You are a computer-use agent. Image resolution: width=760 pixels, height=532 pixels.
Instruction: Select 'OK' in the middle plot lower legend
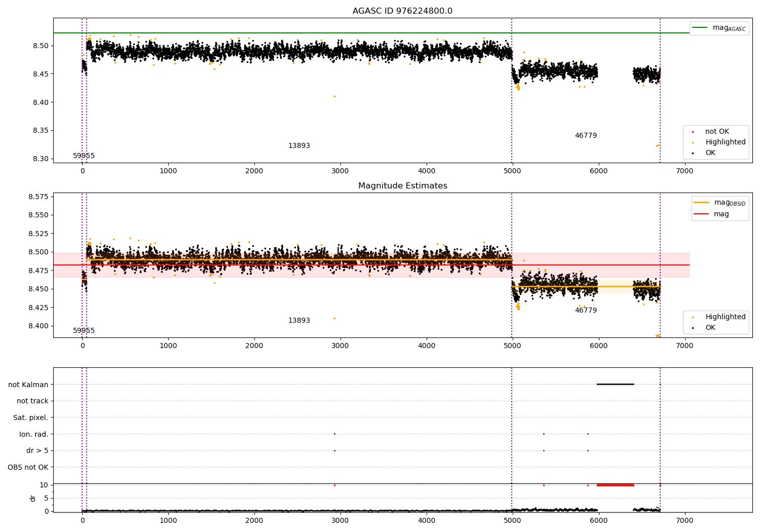tap(710, 328)
